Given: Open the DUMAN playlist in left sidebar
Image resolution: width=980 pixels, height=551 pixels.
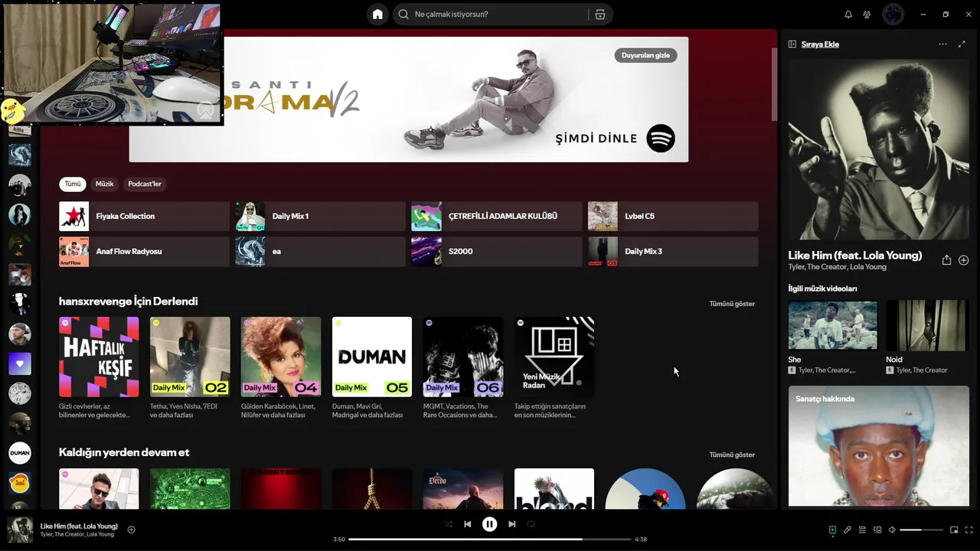Looking at the screenshot, I should 20,453.
